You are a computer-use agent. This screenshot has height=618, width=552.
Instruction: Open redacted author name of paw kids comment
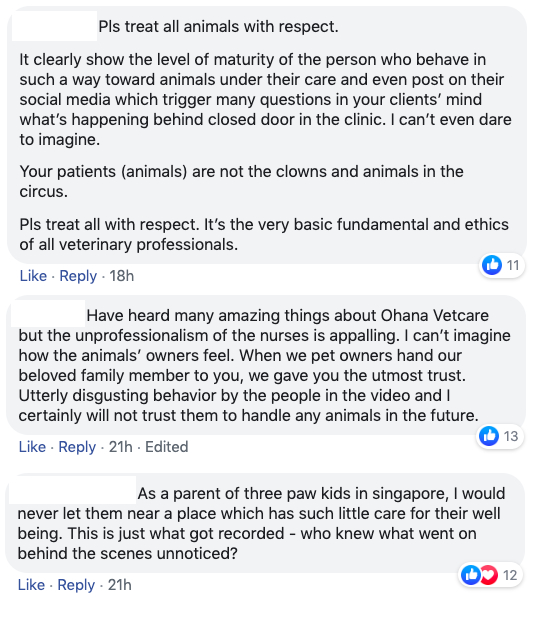pos(72,490)
